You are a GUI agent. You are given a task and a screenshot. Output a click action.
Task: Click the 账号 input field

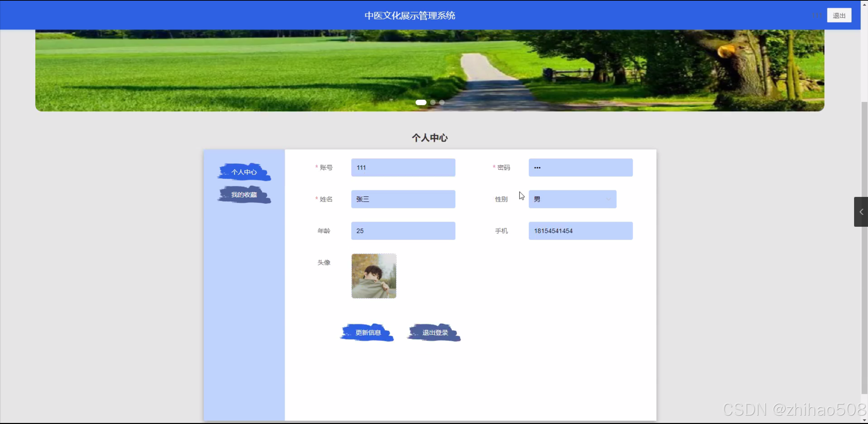[403, 167]
